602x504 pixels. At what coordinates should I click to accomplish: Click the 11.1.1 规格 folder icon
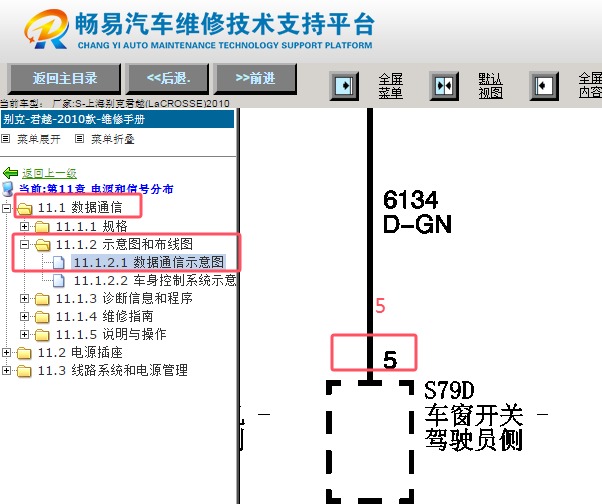pyautogui.click(x=42, y=226)
